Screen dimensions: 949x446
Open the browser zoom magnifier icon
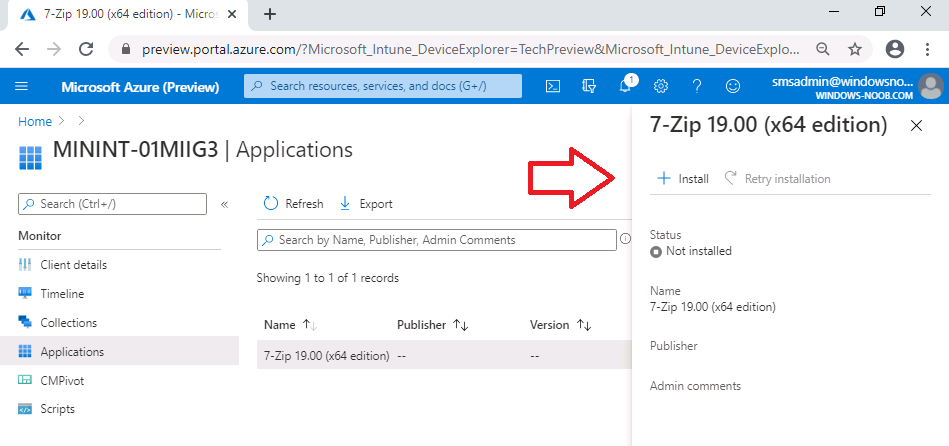[x=823, y=49]
